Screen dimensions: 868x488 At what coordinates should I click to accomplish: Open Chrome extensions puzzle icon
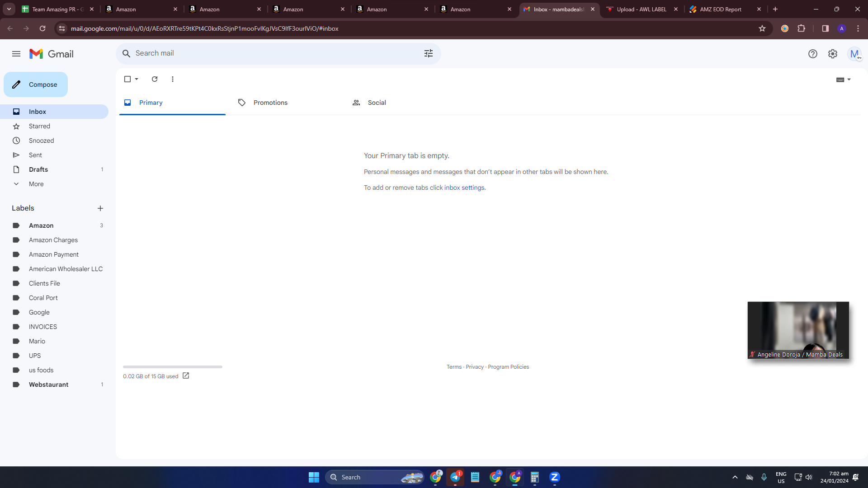pos(801,28)
